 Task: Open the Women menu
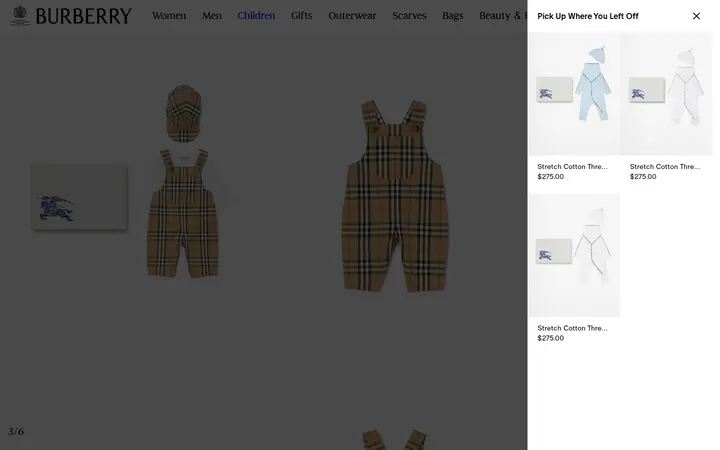point(169,16)
